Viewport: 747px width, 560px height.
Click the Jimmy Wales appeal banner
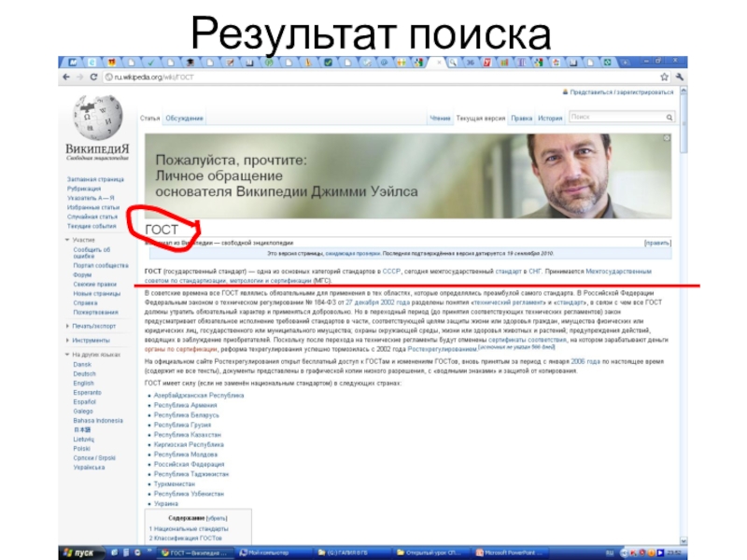(408, 176)
